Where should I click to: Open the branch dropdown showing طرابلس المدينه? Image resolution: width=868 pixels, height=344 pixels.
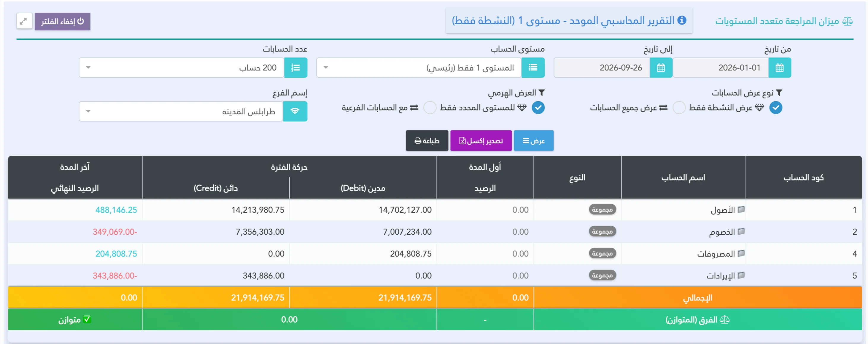coord(181,111)
